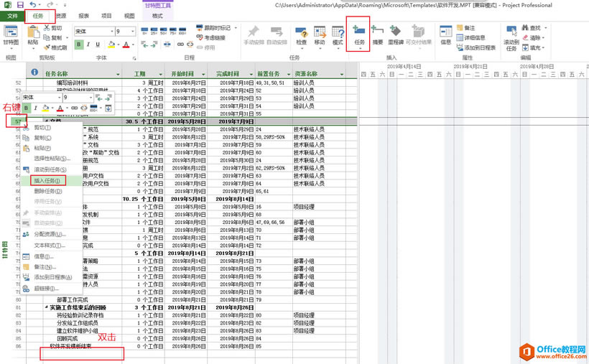The width and height of the screenshot is (589, 364).
Task: Click the empty task name cell below row 86
Action: (x=82, y=354)
